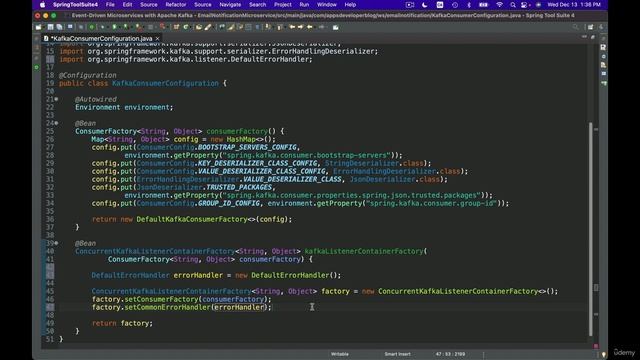Click the green Run toolbar icon
The image size is (640, 360).
click(x=114, y=27)
